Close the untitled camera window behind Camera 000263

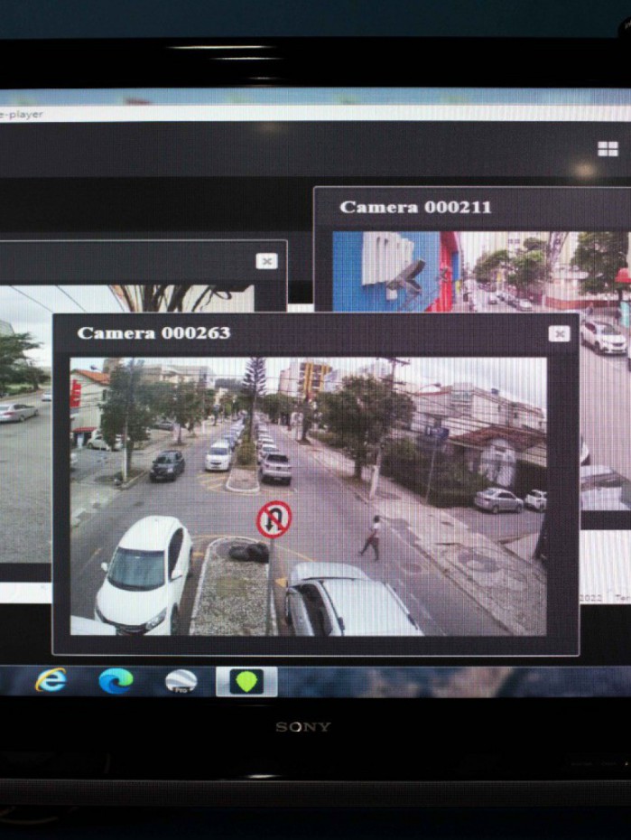(x=266, y=261)
